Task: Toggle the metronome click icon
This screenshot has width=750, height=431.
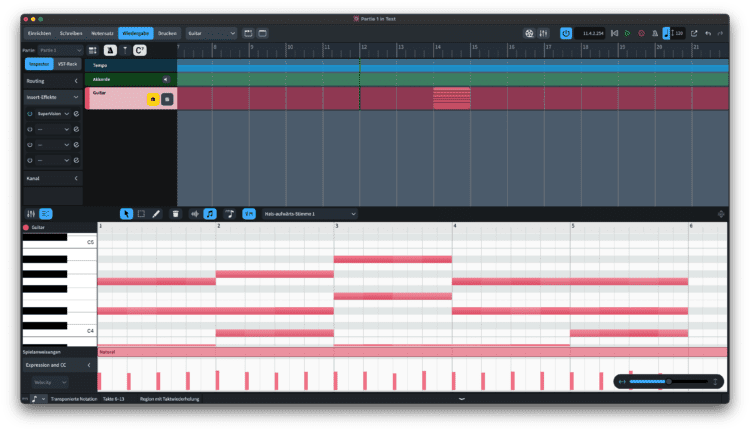Action: coord(655,33)
